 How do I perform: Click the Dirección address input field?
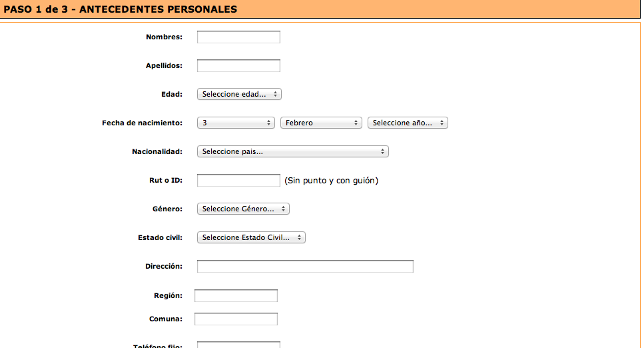click(x=305, y=267)
